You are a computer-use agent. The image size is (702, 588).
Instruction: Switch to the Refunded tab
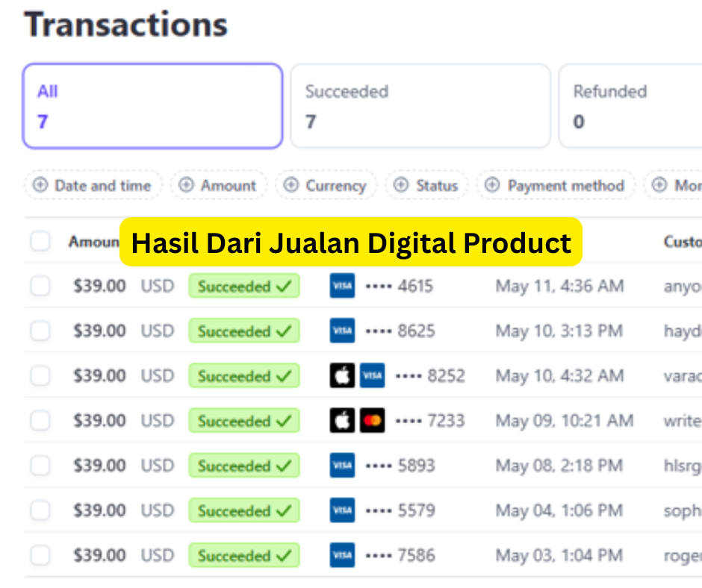629,106
